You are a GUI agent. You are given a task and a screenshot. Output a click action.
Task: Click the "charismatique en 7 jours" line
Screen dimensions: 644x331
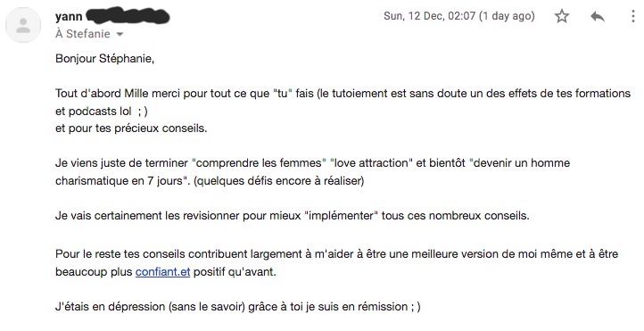pyautogui.click(x=210, y=181)
